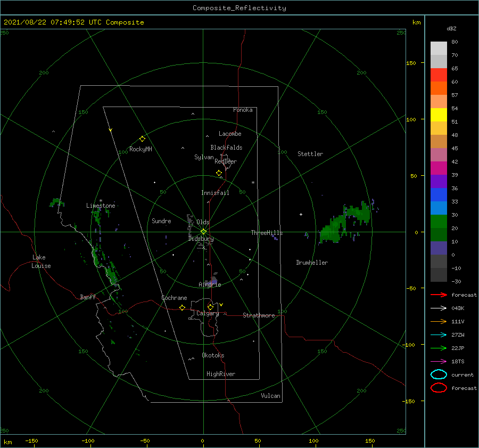The height and width of the screenshot is (448, 479).
Task: Click the asterisk marker above Limestone
Action: click(101, 201)
